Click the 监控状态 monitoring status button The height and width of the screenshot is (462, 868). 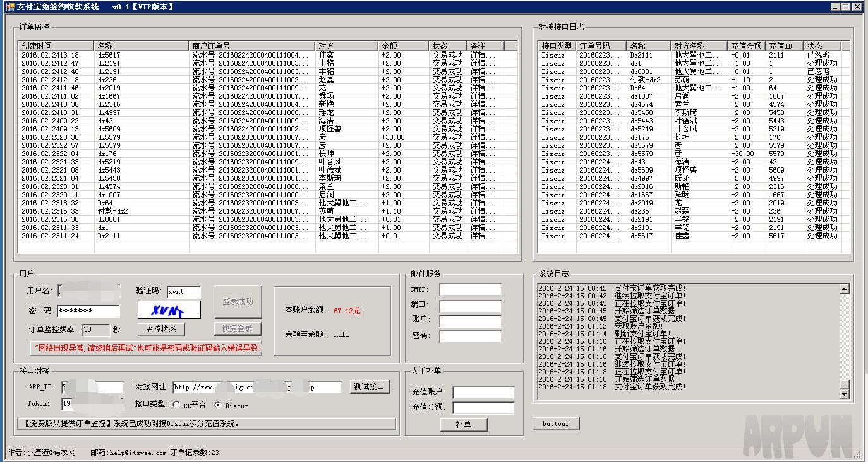[x=160, y=329]
